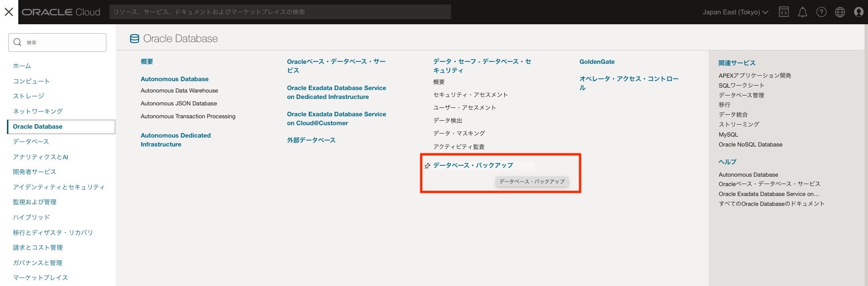Screen dimensions: 868x286
Task: Open ストリーミング related service
Action: pos(739,125)
